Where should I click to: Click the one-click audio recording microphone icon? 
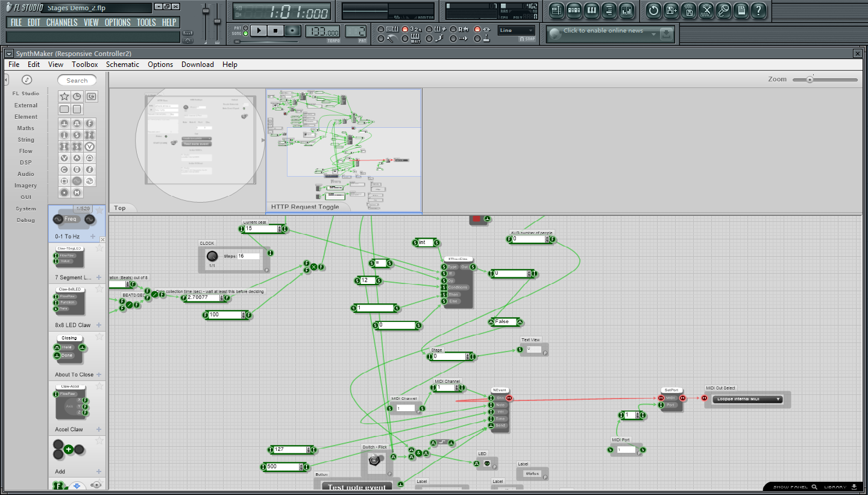click(723, 10)
